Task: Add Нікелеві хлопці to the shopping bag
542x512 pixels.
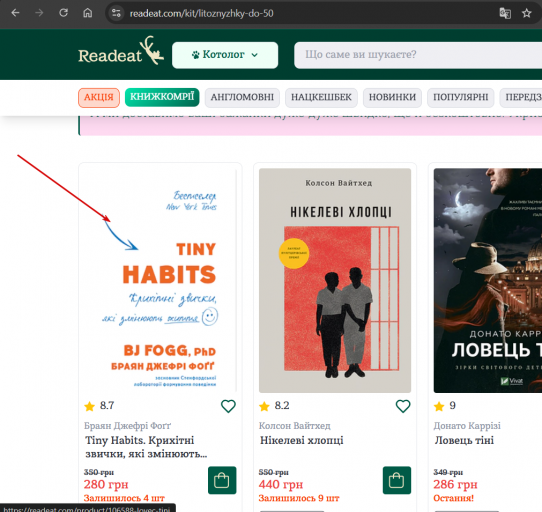Action: pyautogui.click(x=397, y=480)
